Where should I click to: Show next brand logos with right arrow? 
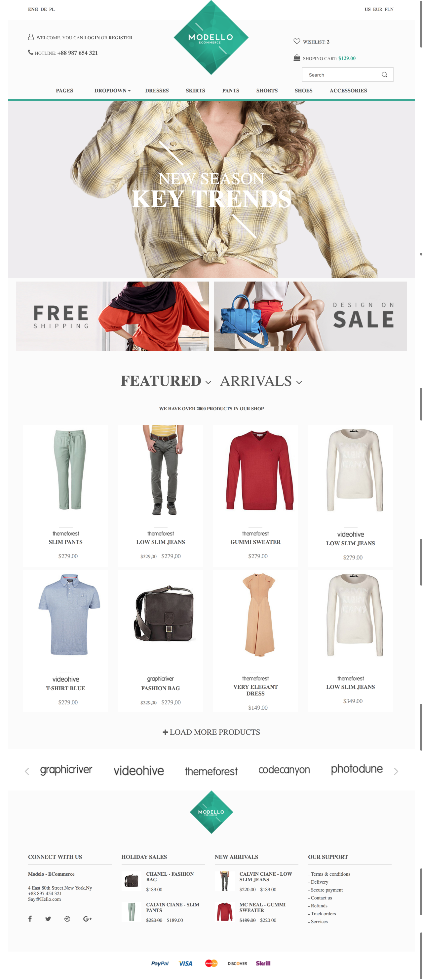coord(396,771)
